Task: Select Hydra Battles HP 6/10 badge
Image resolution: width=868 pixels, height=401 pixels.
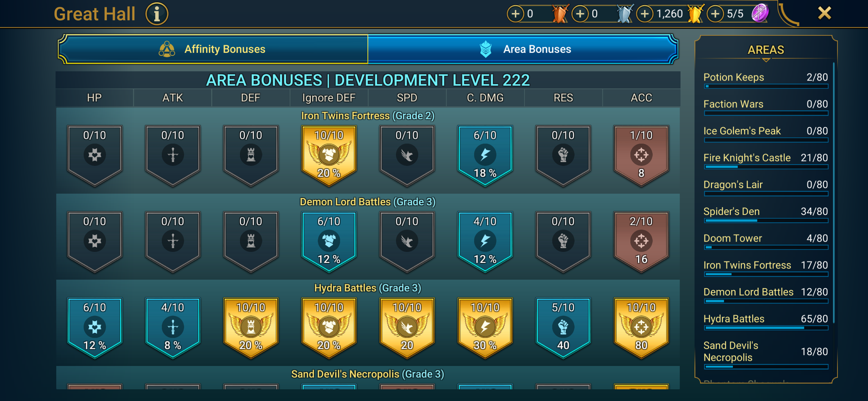Action: click(x=95, y=328)
